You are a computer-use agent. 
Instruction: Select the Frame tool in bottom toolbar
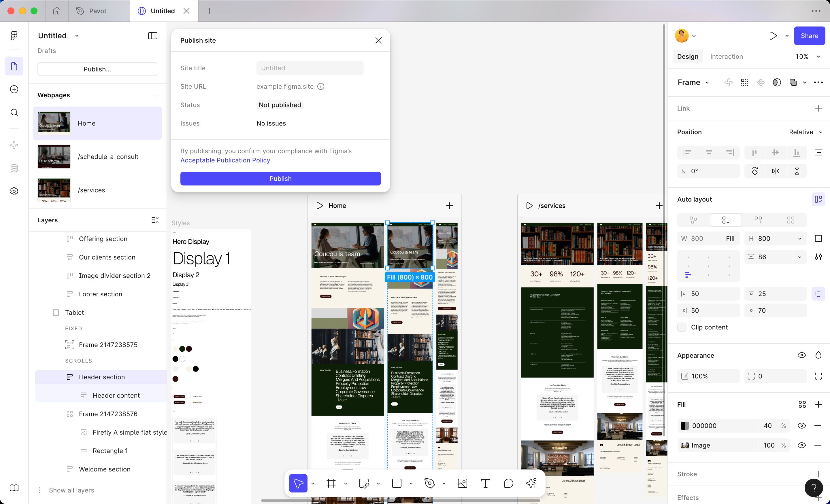[331, 484]
